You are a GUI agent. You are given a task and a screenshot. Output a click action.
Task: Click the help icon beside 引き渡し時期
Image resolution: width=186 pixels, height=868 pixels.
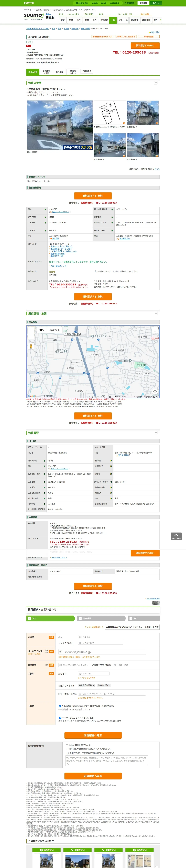(44, 498)
